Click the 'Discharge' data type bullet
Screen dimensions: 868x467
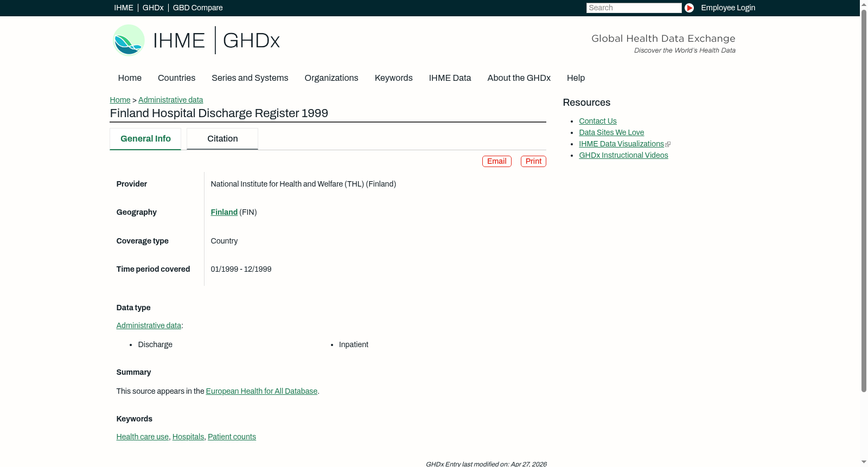point(155,344)
